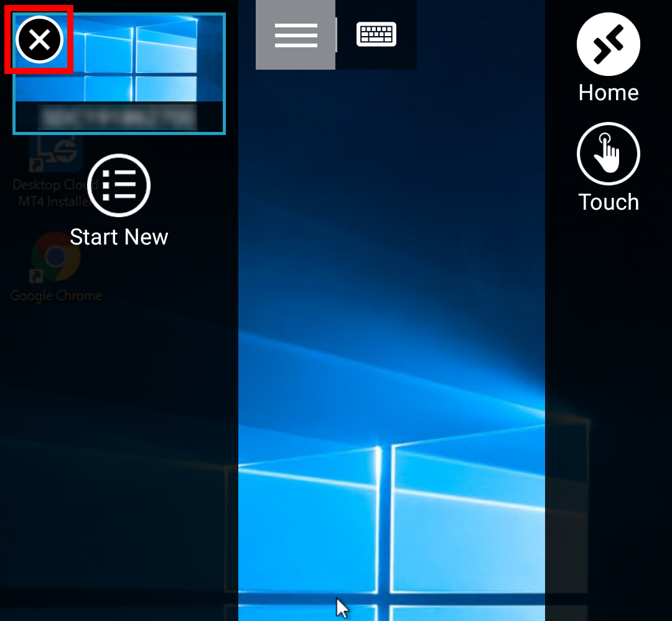Close the active remote session thumbnail
Image resolution: width=672 pixels, height=621 pixels.
click(x=39, y=40)
